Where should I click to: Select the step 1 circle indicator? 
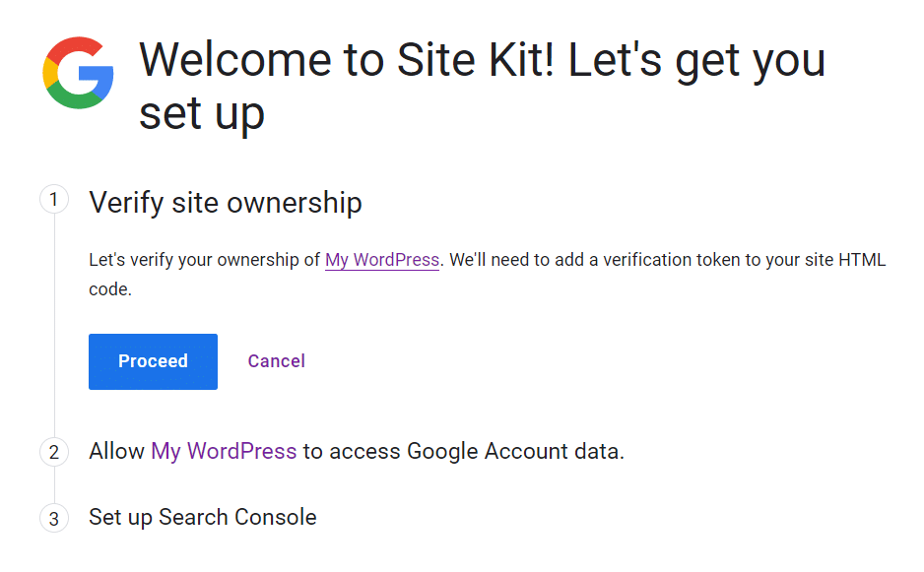pyautogui.click(x=54, y=200)
